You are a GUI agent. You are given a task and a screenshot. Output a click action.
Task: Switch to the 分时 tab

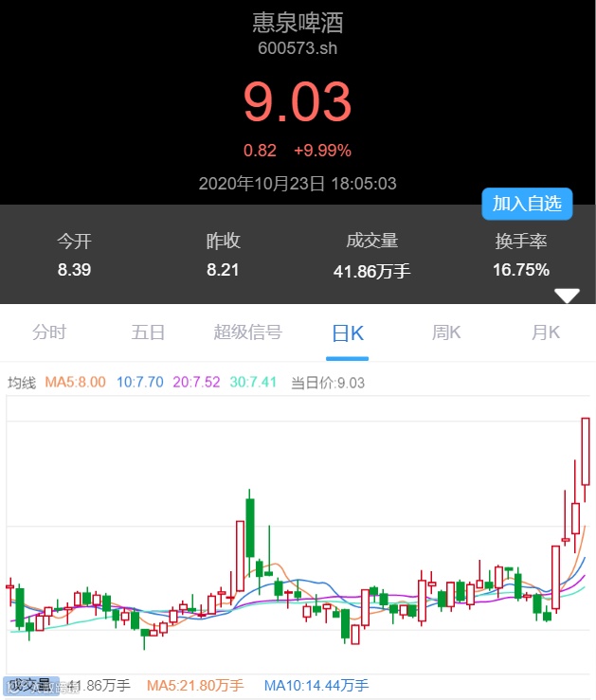click(x=49, y=332)
